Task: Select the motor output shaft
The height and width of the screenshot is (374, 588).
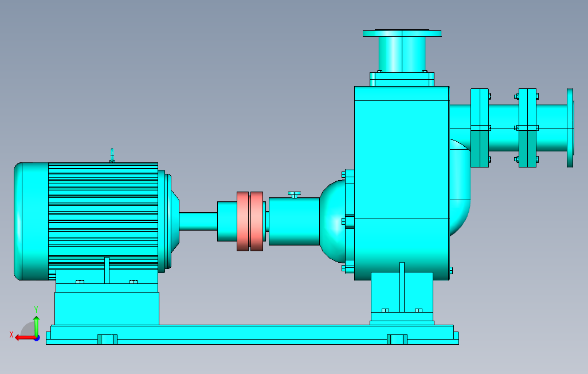Action: (198, 221)
